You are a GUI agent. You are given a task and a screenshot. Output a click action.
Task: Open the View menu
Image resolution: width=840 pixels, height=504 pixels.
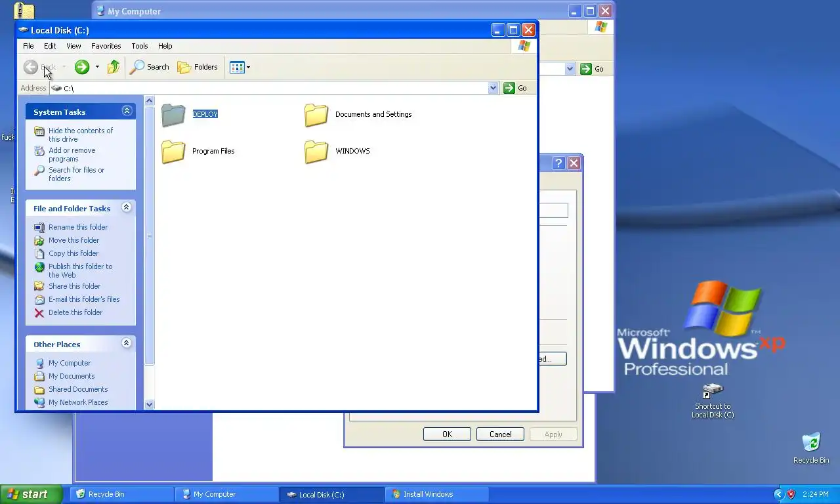point(73,46)
